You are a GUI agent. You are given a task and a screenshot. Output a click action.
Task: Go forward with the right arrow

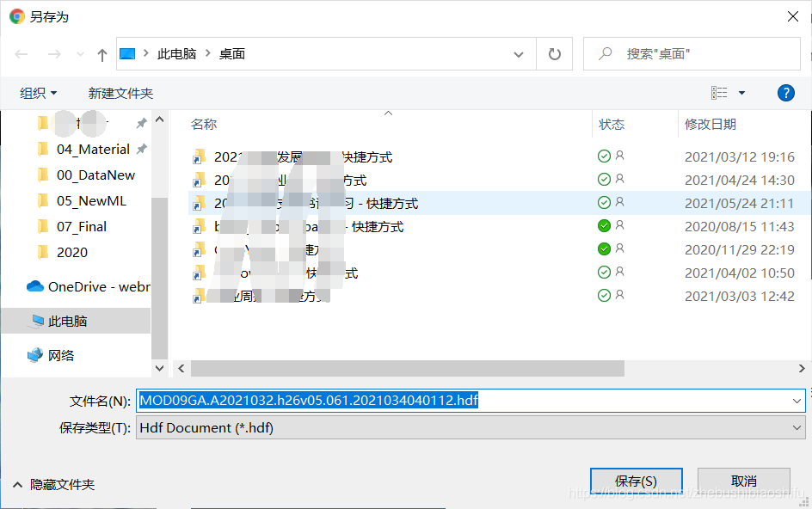[x=54, y=54]
